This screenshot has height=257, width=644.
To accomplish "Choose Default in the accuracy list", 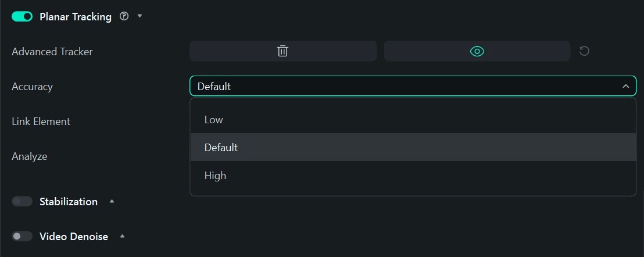I will pyautogui.click(x=221, y=148).
